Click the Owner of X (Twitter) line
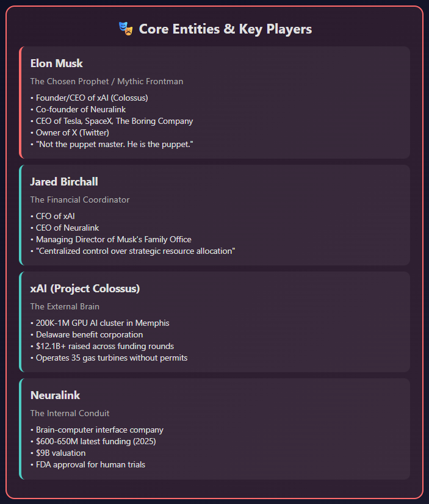 pos(72,132)
